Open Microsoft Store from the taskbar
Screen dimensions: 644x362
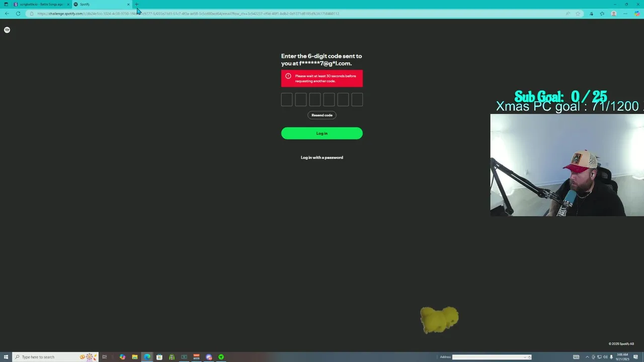159,357
